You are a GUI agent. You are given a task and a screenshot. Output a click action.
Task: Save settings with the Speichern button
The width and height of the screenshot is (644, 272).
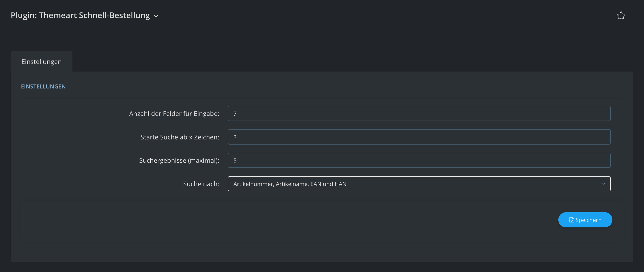(585, 220)
